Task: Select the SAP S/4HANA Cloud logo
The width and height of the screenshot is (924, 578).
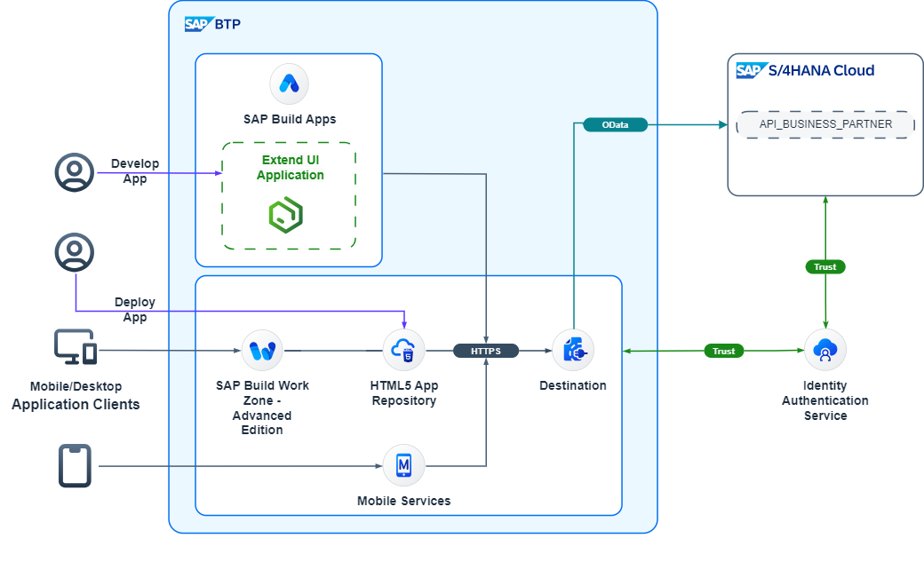Action: [x=805, y=71]
